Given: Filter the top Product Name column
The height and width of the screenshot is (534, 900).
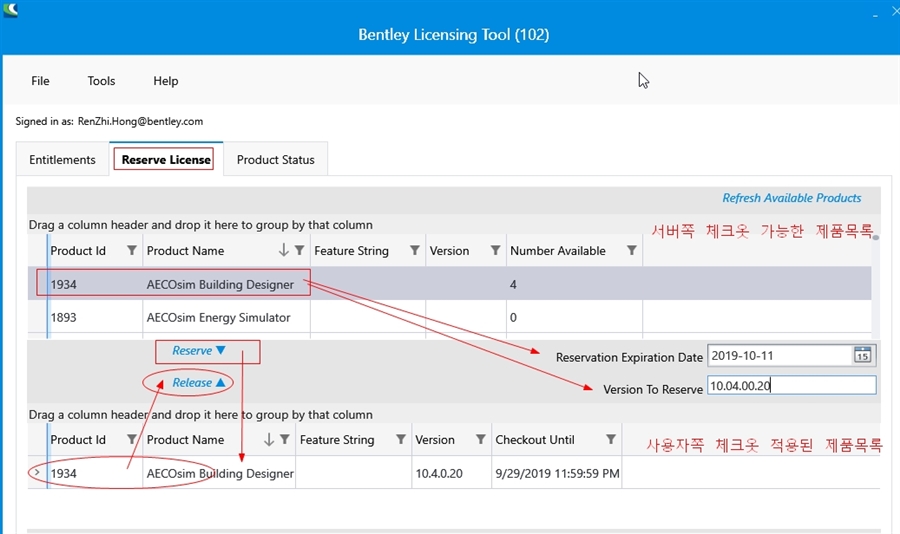Looking at the screenshot, I should 299,251.
